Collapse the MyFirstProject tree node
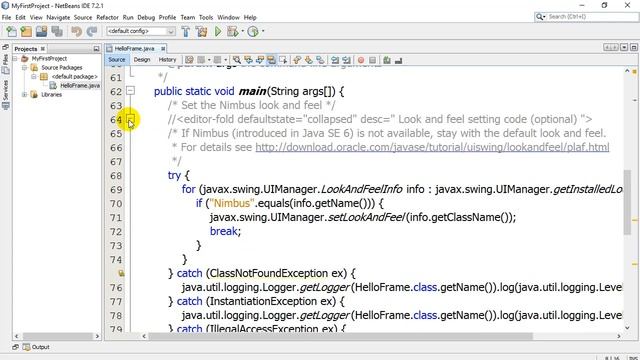This screenshot has width=640, height=360. pyautogui.click(x=15, y=59)
